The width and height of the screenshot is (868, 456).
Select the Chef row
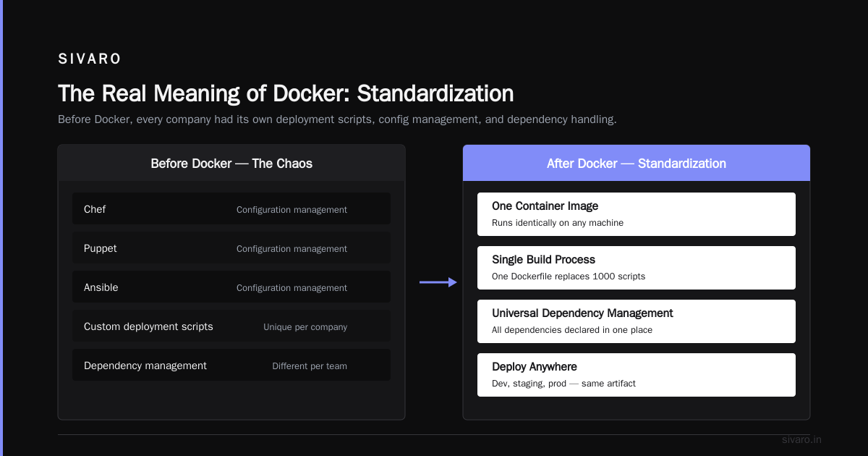point(231,208)
